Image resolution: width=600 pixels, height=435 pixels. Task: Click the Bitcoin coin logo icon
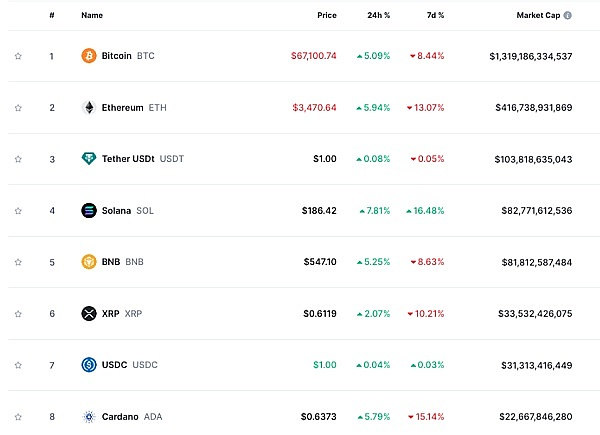click(x=89, y=56)
